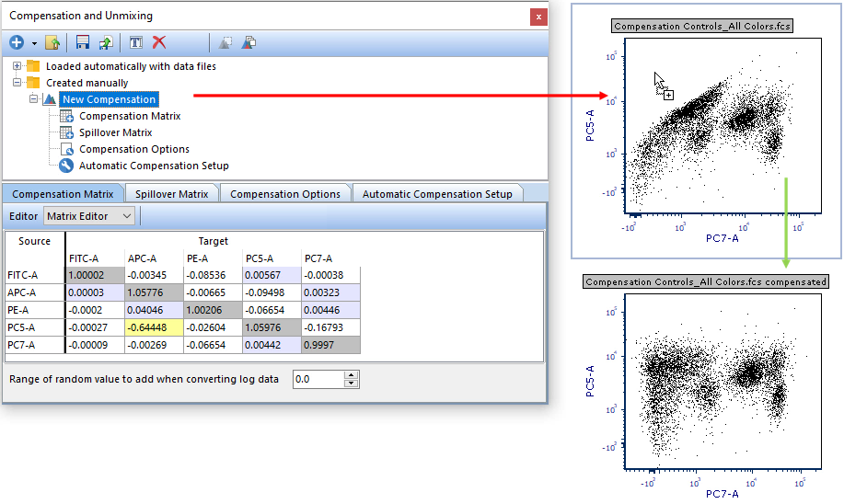Open the Matrix Editor dropdown
This screenshot has height=504, width=844.
coord(88,216)
